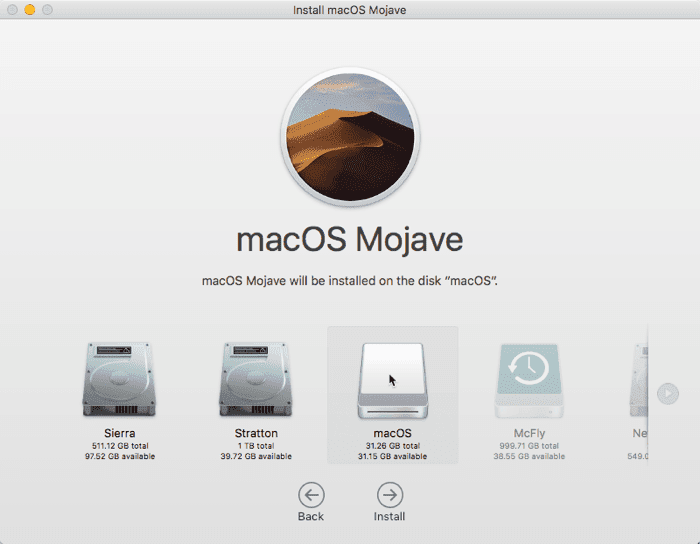This screenshot has height=544, width=700.
Task: Click the Back arrow circle icon
Action: tap(311, 494)
